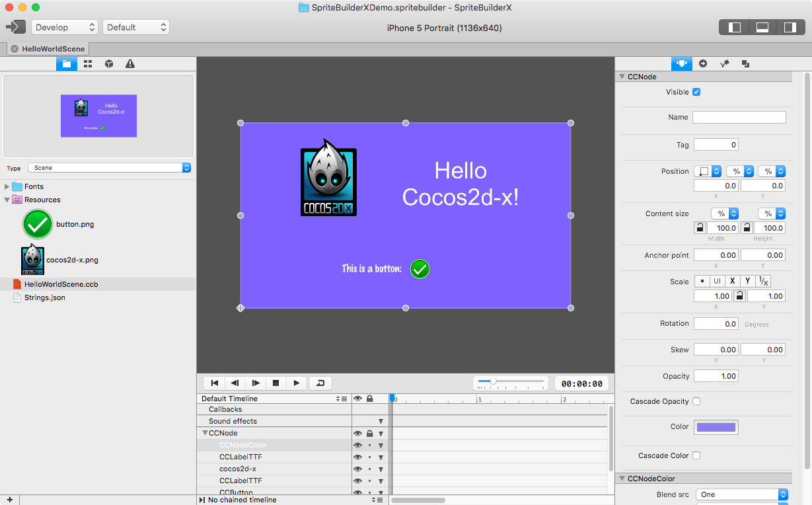Collapse the CCNode inspector section

(x=622, y=77)
